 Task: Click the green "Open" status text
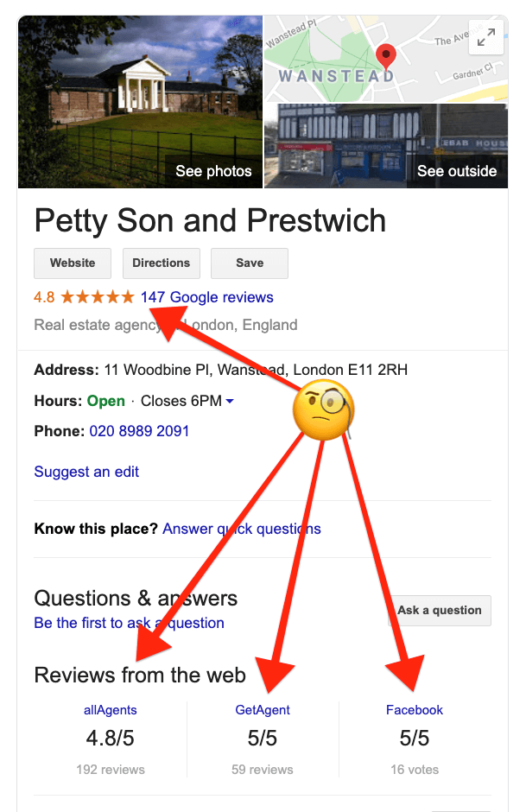click(105, 400)
